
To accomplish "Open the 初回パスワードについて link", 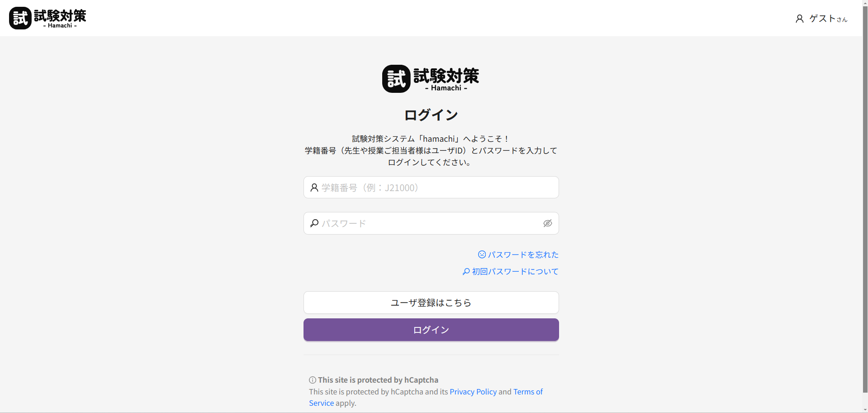I will 515,272.
